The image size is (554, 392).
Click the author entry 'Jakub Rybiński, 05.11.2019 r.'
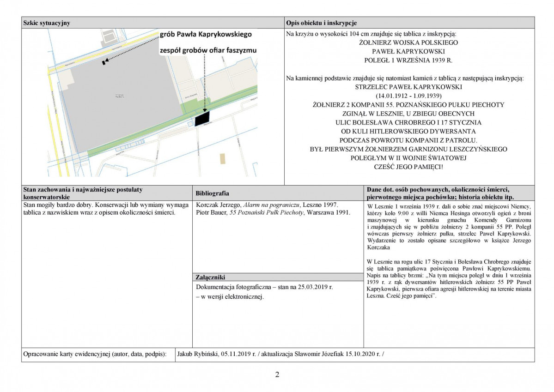point(216,354)
